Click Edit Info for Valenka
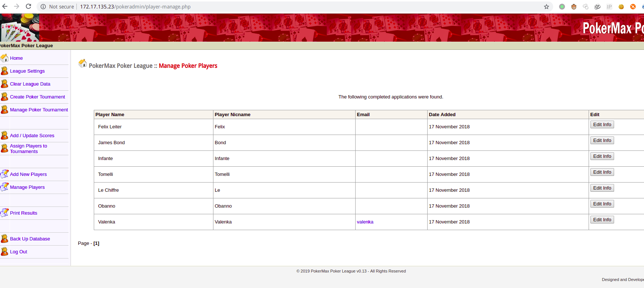 point(602,220)
